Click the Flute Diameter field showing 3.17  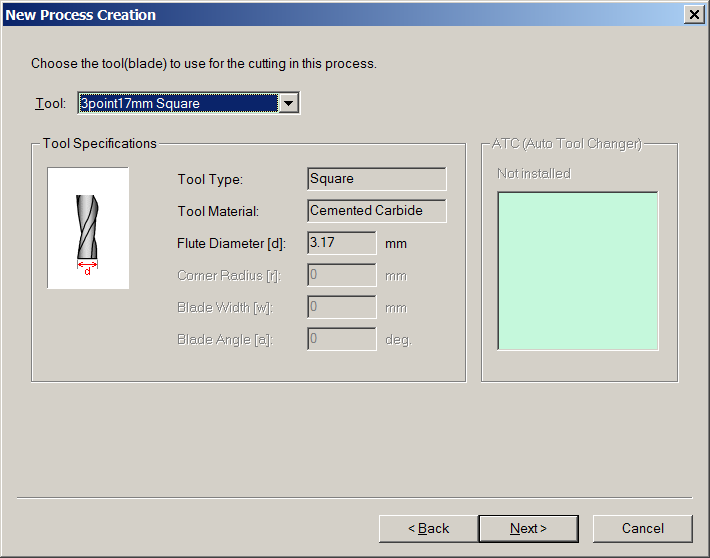click(342, 243)
